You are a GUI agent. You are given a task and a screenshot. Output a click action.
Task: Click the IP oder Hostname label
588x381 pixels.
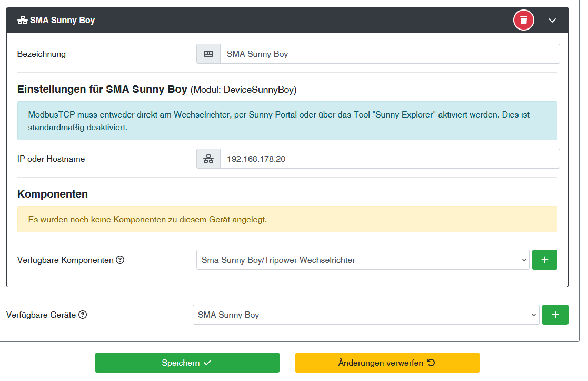[51, 159]
